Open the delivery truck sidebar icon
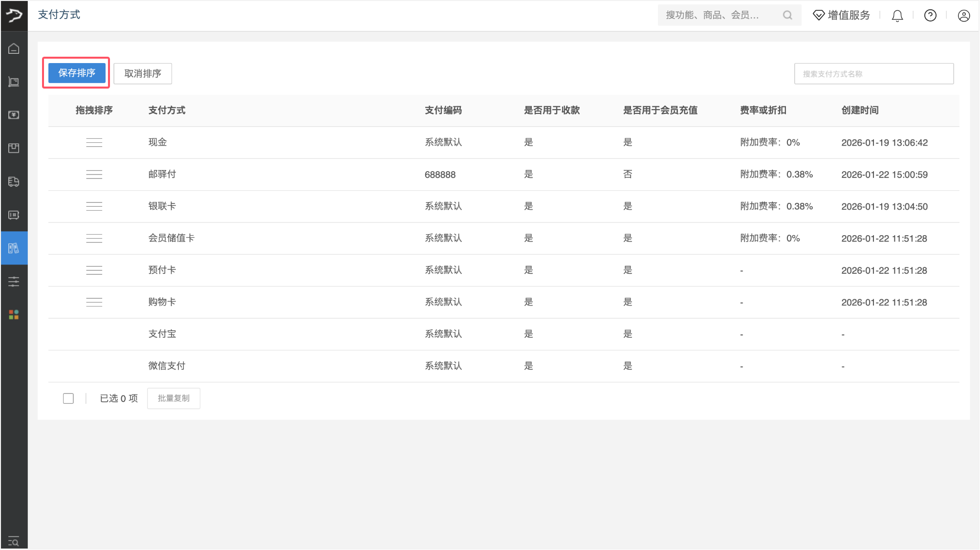Viewport: 980px width, 550px height. coord(14,181)
